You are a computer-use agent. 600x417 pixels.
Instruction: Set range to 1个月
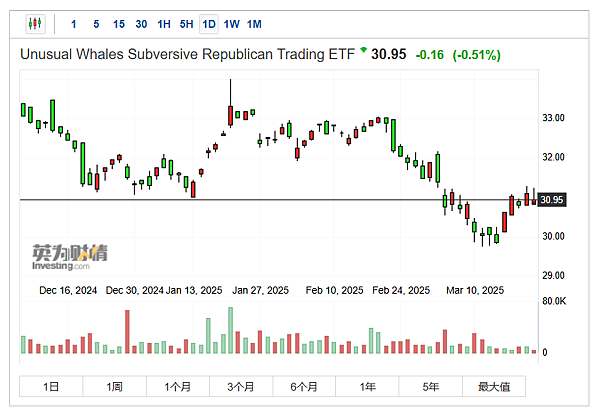click(x=178, y=386)
